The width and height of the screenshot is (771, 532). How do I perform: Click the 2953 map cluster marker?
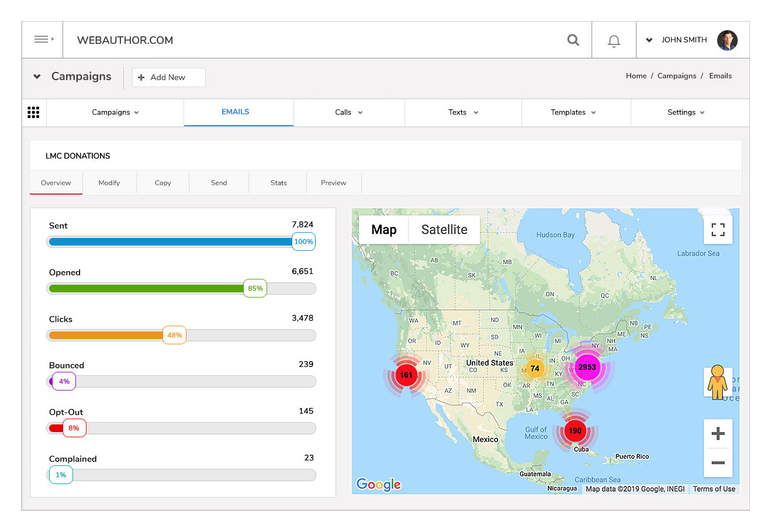point(586,367)
